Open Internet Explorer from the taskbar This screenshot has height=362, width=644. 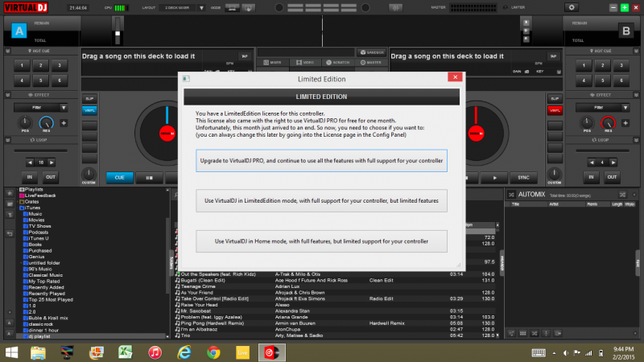[x=184, y=352]
